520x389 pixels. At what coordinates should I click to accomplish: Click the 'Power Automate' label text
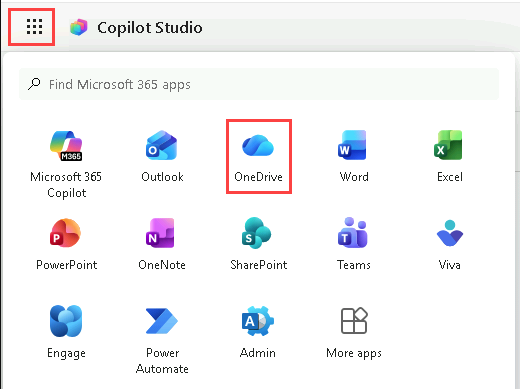[162, 361]
